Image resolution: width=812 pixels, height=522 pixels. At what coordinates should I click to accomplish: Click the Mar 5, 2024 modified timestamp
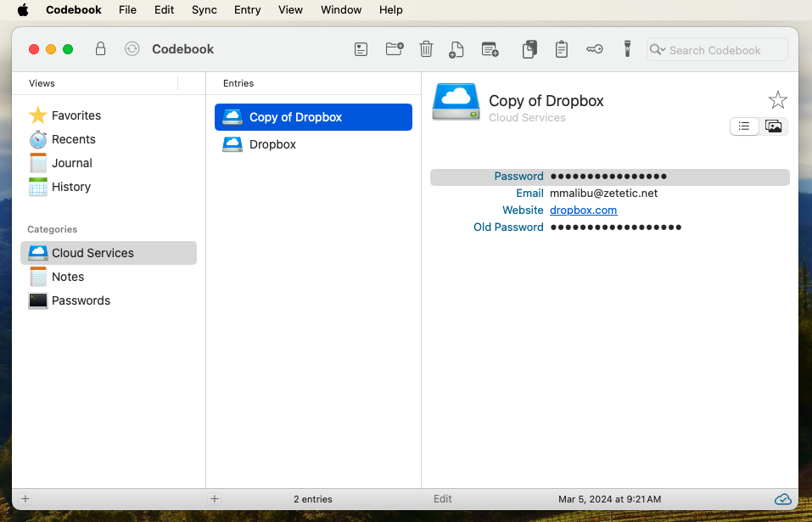(609, 500)
